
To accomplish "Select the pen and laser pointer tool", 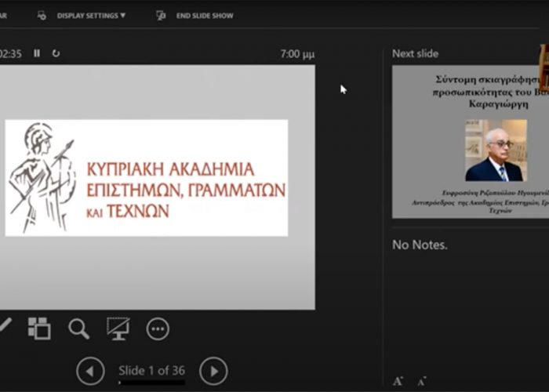I will coord(5,325).
